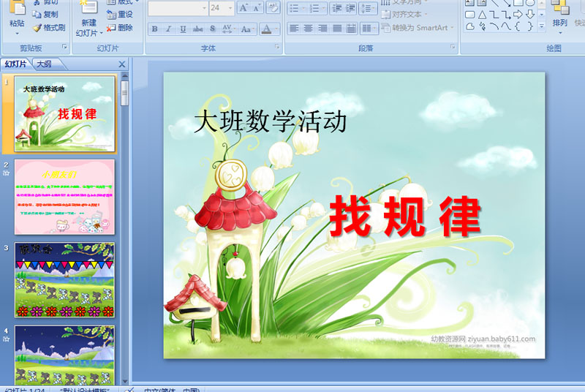Expand the shapes gallery More arrow

[x=542, y=26]
